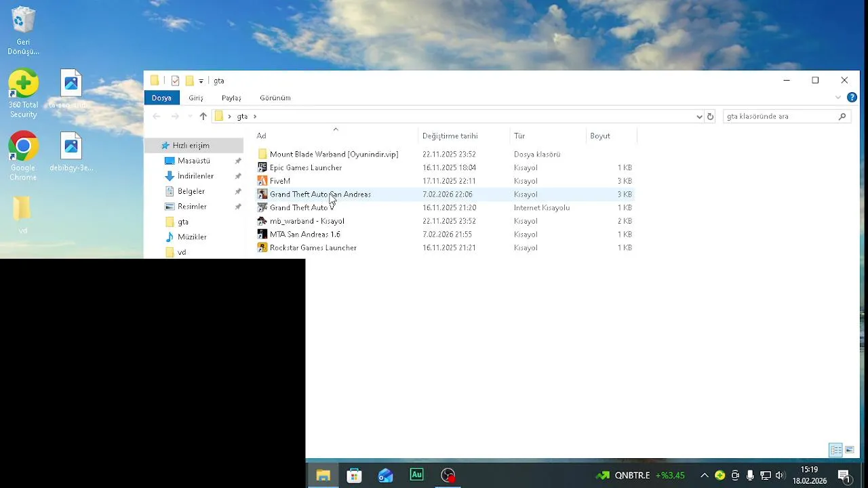Screen dimensions: 868x488
Task: Select the Mount Blade Warband folder icon
Action: click(x=262, y=155)
